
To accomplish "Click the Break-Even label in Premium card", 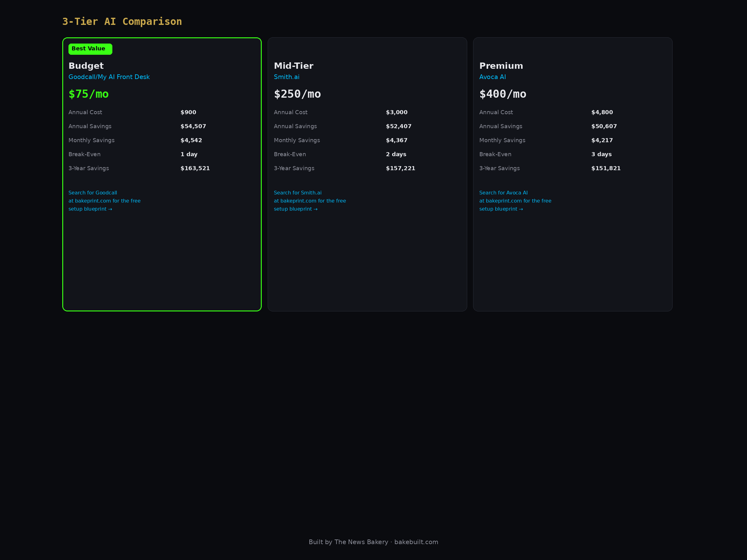I will pos(495,154).
